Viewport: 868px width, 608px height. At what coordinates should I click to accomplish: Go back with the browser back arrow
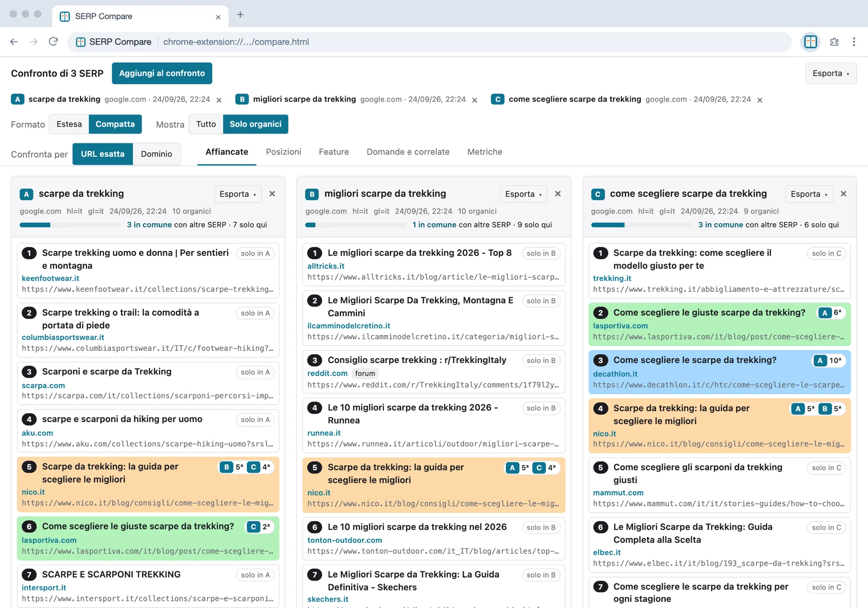(14, 42)
